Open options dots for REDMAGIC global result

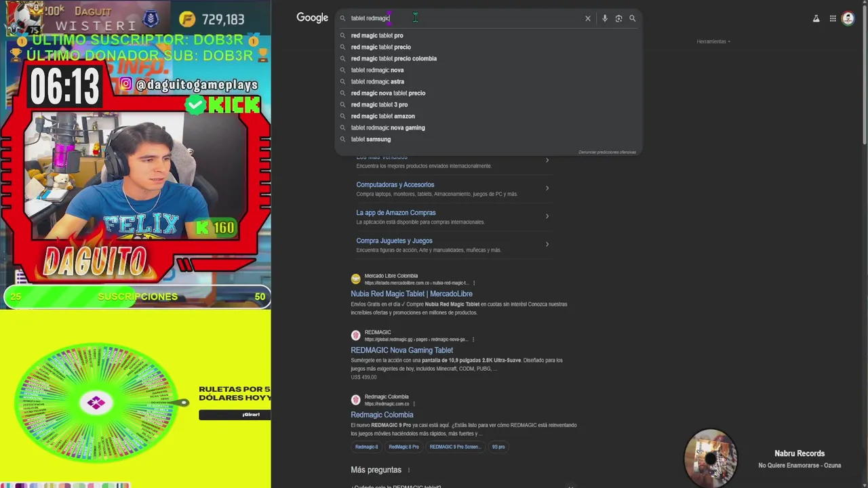pyautogui.click(x=473, y=339)
